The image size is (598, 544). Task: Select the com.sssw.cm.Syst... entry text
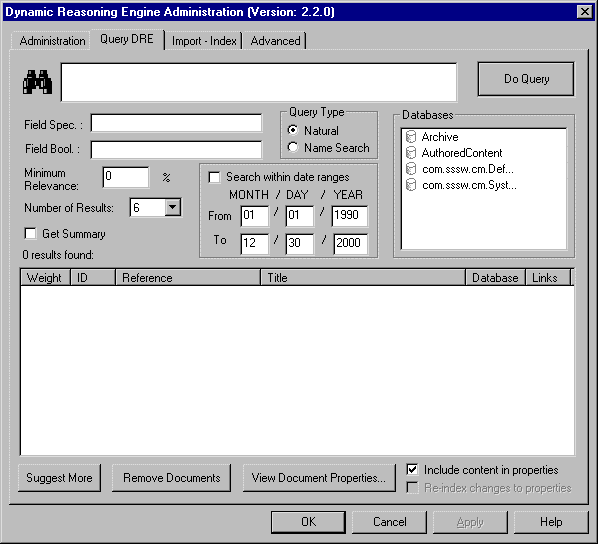point(469,185)
